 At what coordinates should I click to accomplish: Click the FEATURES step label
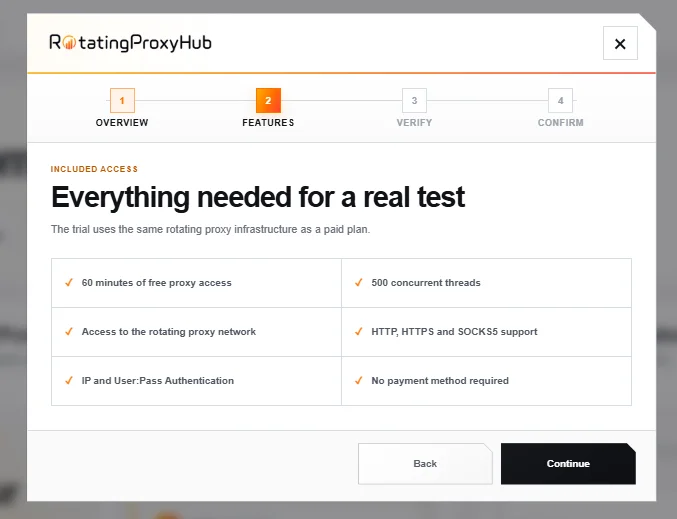[x=268, y=123]
